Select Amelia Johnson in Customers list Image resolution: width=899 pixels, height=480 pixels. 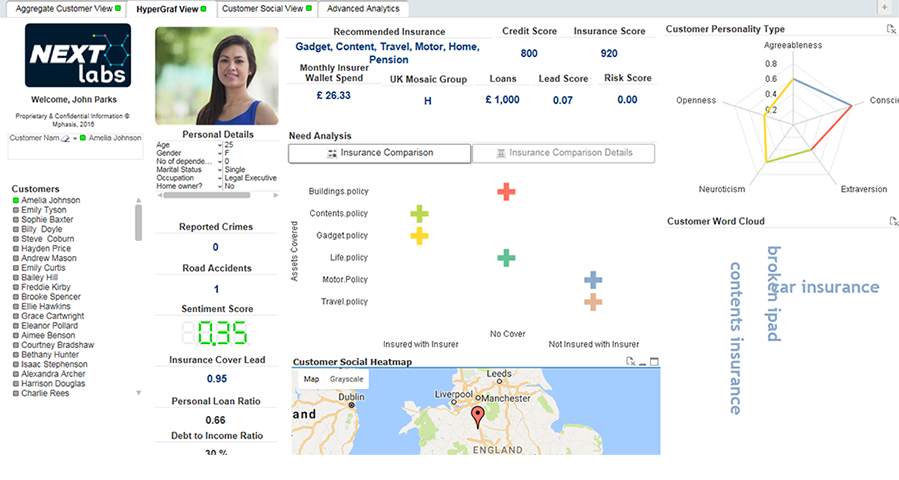pos(50,200)
